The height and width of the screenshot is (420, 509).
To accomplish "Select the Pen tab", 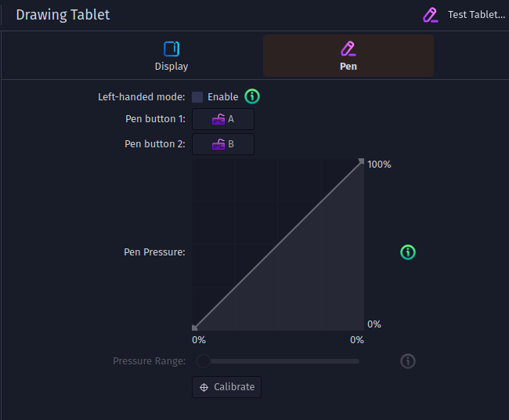I will (348, 56).
